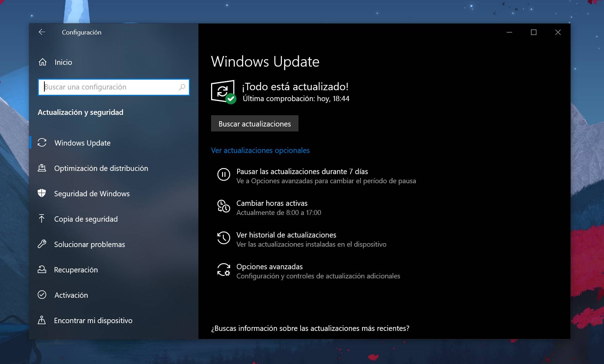The image size is (604, 364).
Task: Click Optimización de distribución icon
Action: pyautogui.click(x=42, y=168)
